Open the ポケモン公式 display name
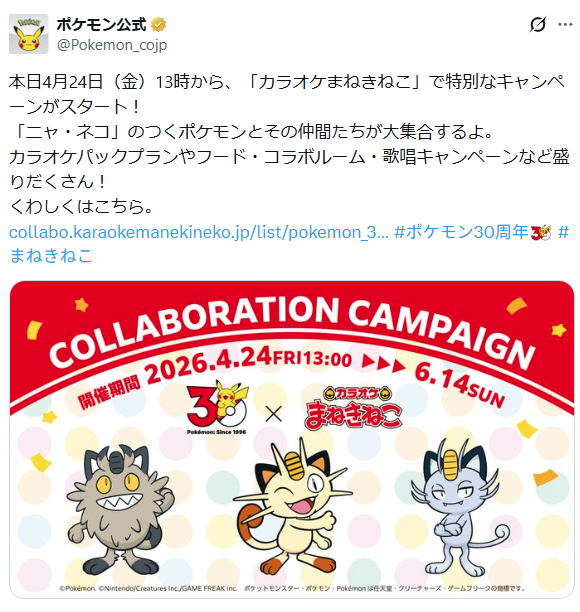Screen dimensions: 580x612 tap(102, 25)
